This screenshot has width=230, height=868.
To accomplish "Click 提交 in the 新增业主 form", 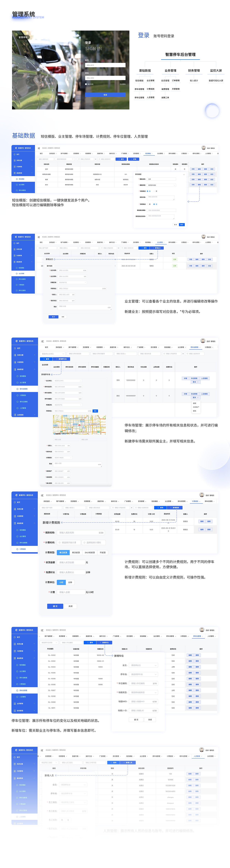I will click(x=53, y=317).
